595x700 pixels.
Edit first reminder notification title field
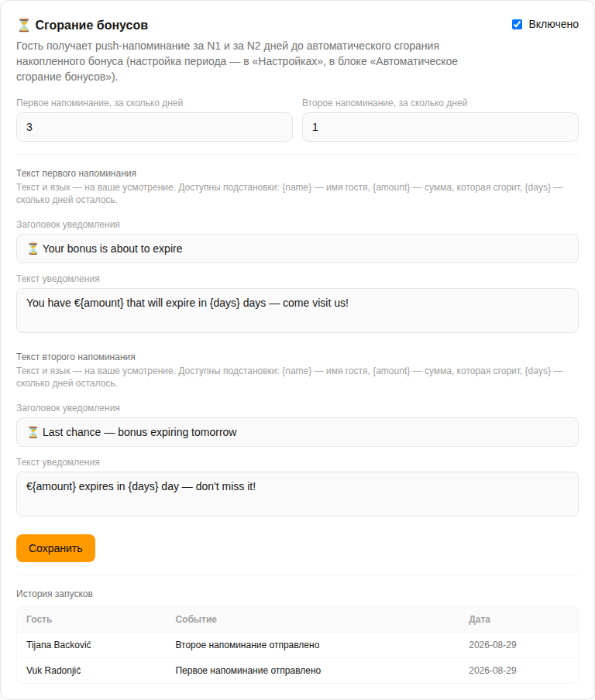(297, 249)
